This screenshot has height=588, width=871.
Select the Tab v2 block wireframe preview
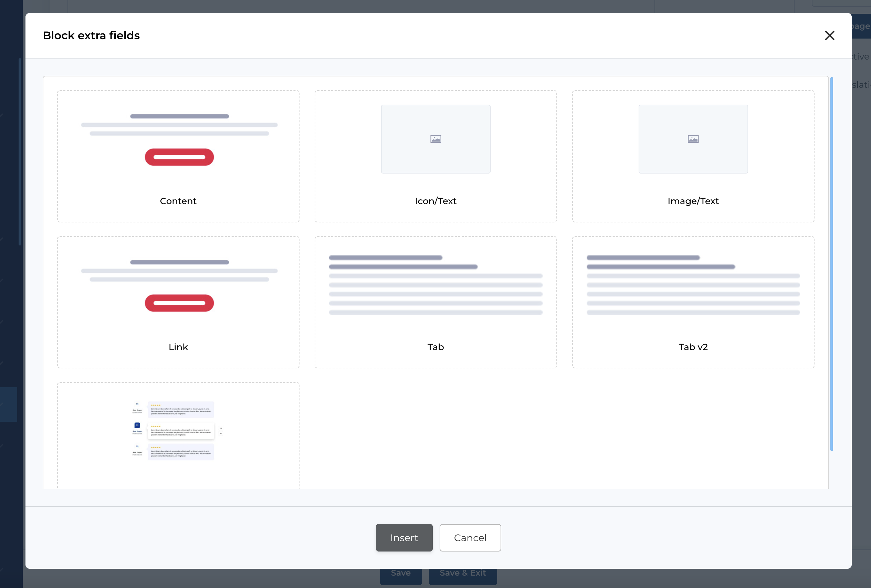693,285
